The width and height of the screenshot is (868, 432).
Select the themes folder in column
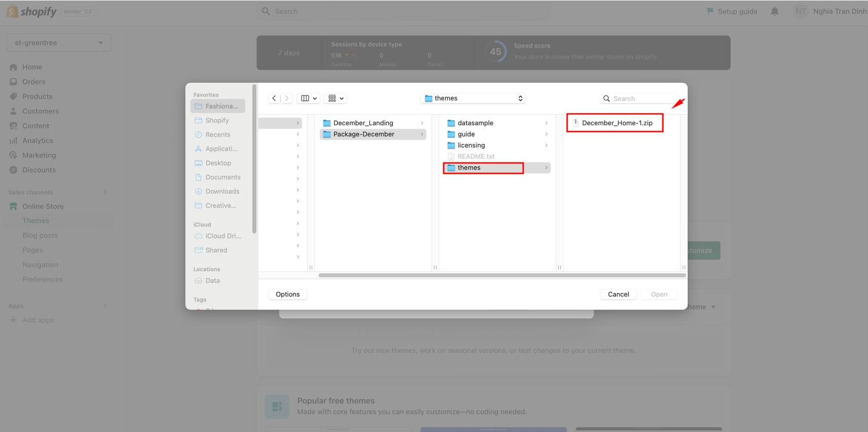(469, 168)
